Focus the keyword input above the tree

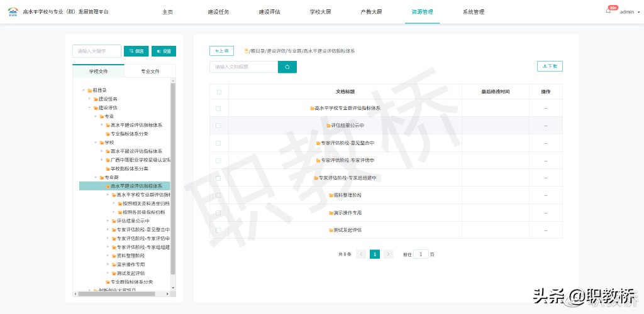point(97,51)
